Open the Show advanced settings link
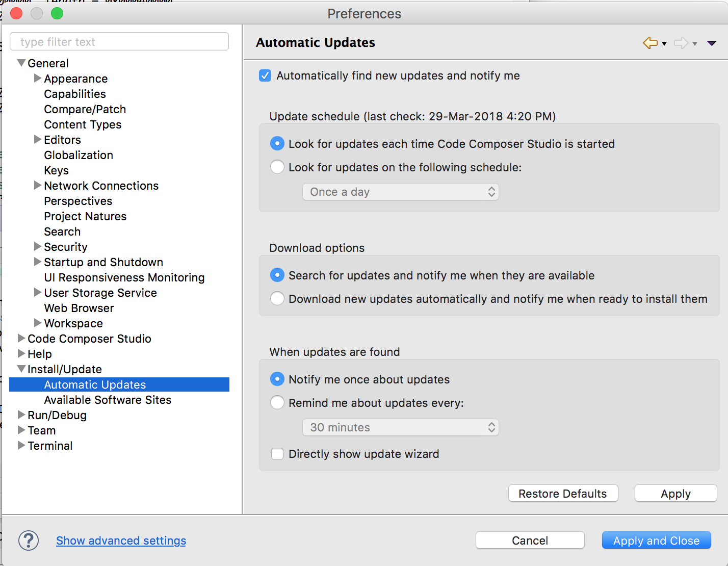 (121, 541)
